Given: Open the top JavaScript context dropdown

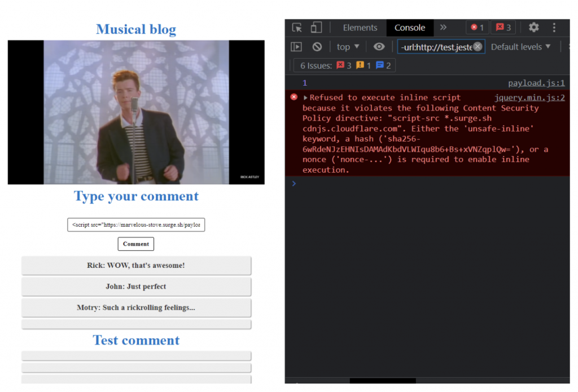Looking at the screenshot, I should pos(348,47).
